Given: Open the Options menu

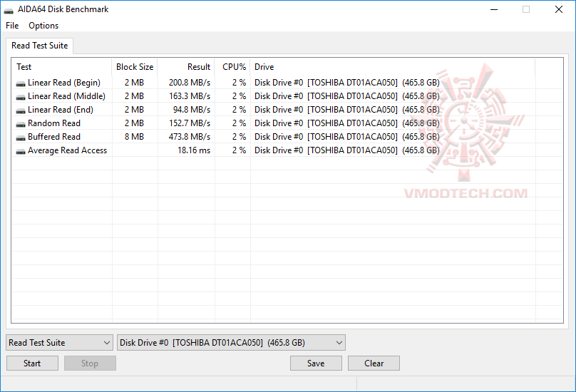Looking at the screenshot, I should [x=43, y=26].
